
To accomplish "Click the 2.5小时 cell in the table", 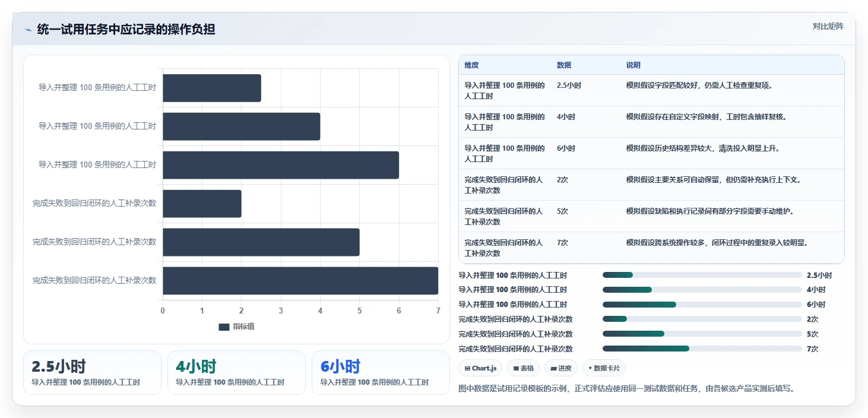I will 569,85.
